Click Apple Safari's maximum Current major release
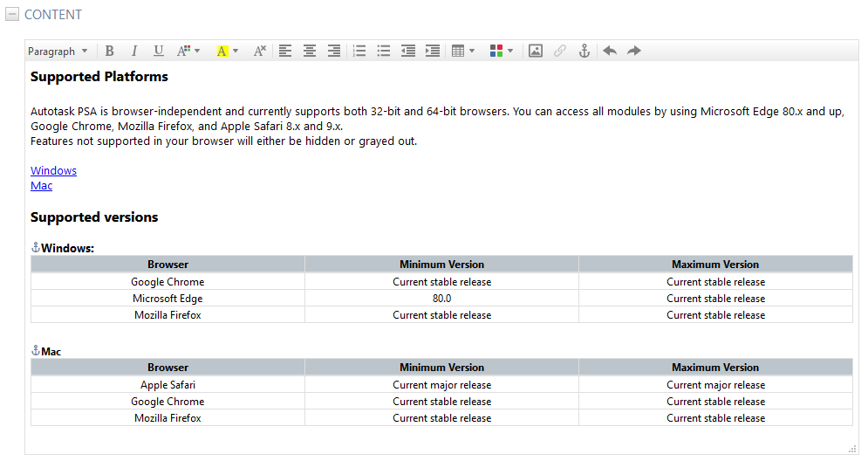Image resolution: width=868 pixels, height=461 pixels. point(715,385)
